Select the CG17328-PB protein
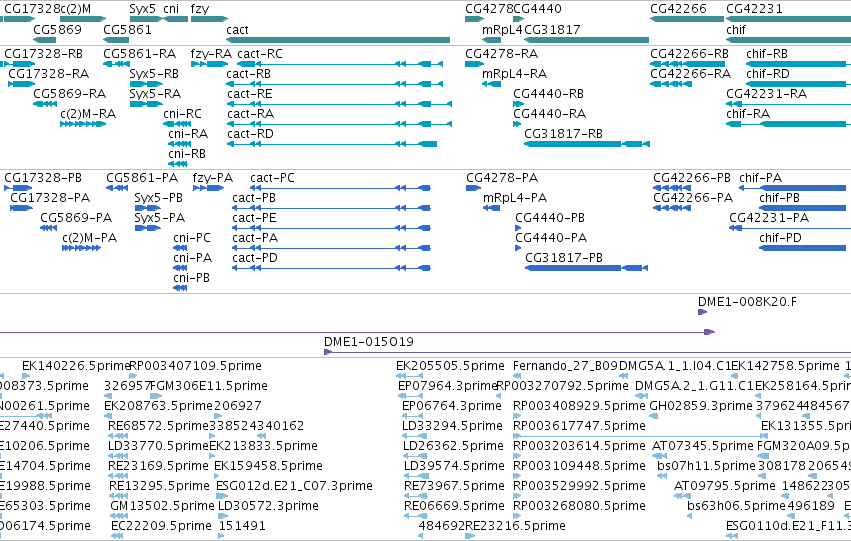Image resolution: width=851 pixels, height=541 pixels. pyautogui.click(x=18, y=188)
